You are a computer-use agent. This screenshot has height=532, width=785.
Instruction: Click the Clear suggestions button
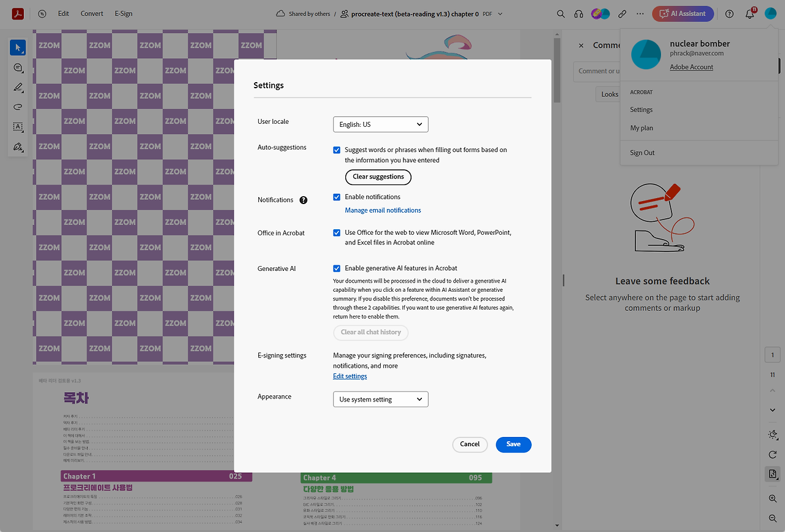pyautogui.click(x=378, y=177)
